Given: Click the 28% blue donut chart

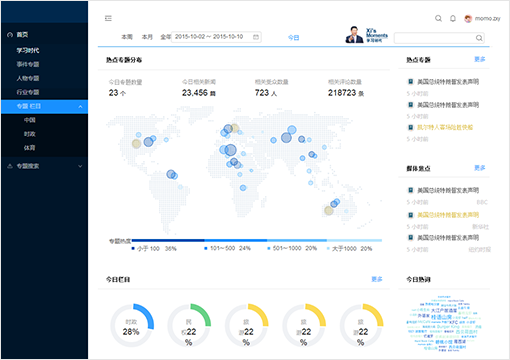Looking at the screenshot, I should (132, 325).
